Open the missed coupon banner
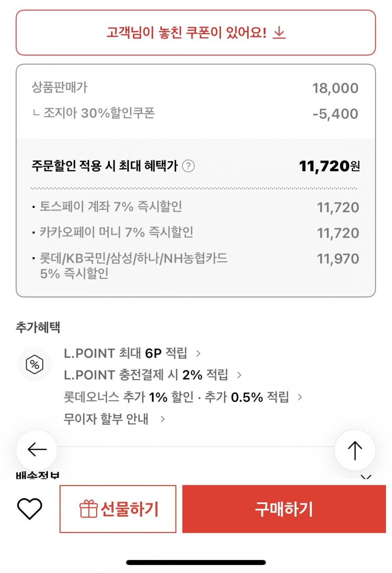The image size is (392, 573). point(196,33)
